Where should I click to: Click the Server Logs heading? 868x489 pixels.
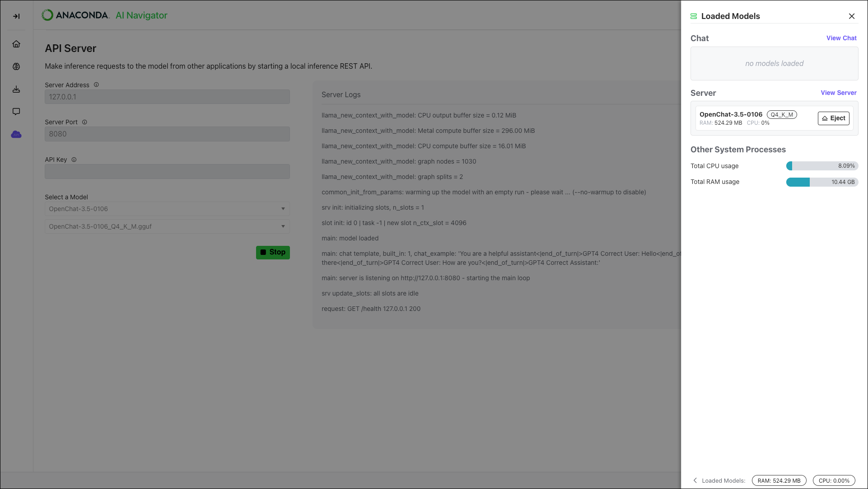341,94
